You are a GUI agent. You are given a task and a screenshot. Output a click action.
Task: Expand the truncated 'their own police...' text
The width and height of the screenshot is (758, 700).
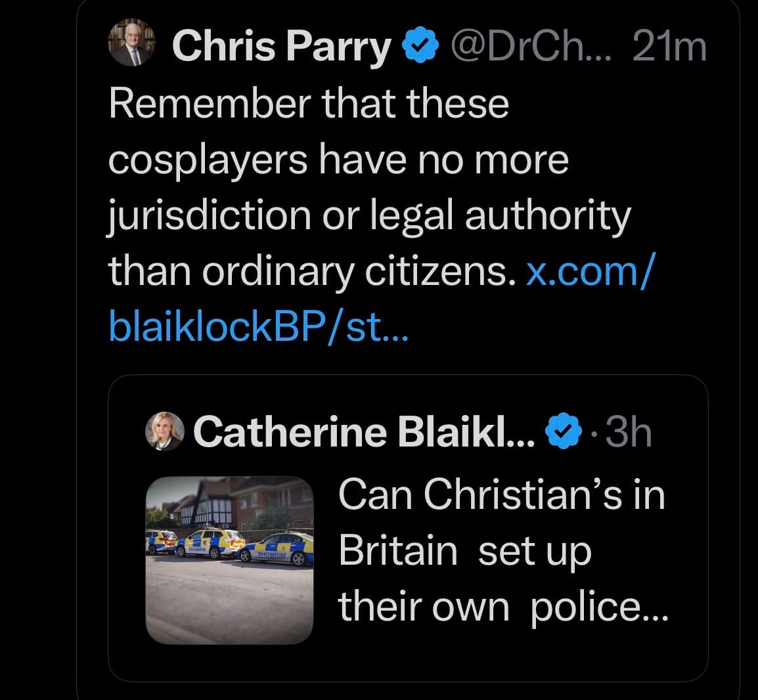tap(502, 606)
